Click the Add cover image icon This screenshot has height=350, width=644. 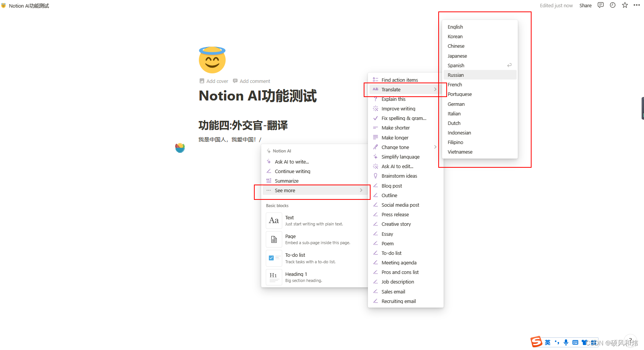pos(202,81)
